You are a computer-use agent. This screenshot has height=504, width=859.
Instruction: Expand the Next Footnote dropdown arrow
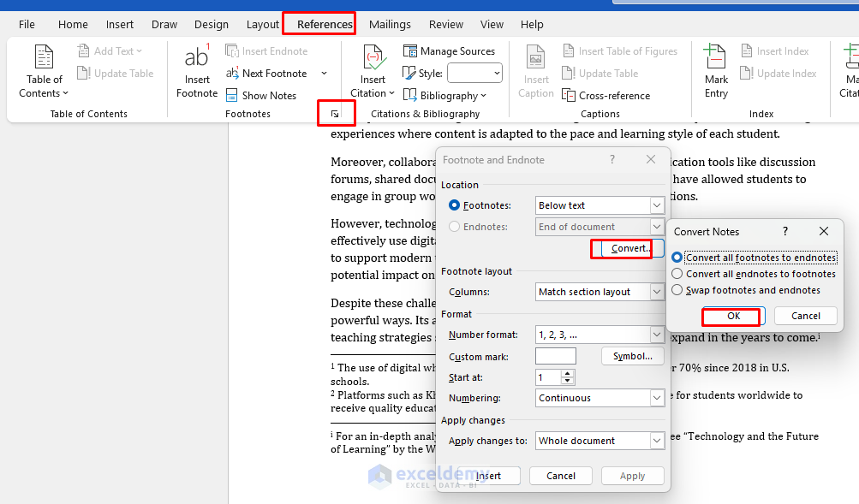click(324, 74)
